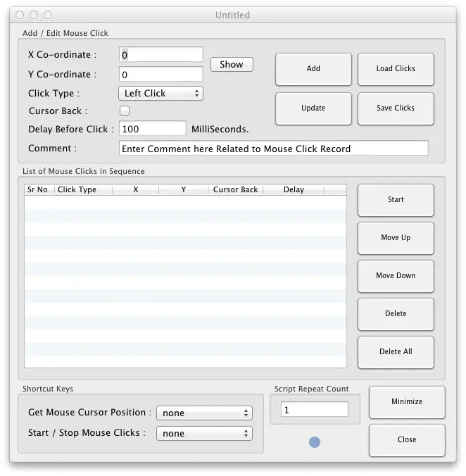The height and width of the screenshot is (476, 466).
Task: Enable the Cursor Back checkbox
Action: tap(125, 111)
